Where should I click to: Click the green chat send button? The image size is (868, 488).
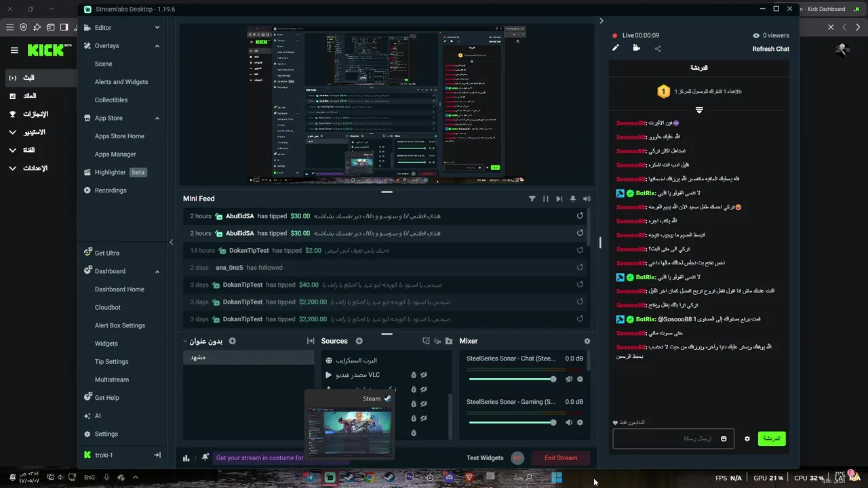pos(772,439)
